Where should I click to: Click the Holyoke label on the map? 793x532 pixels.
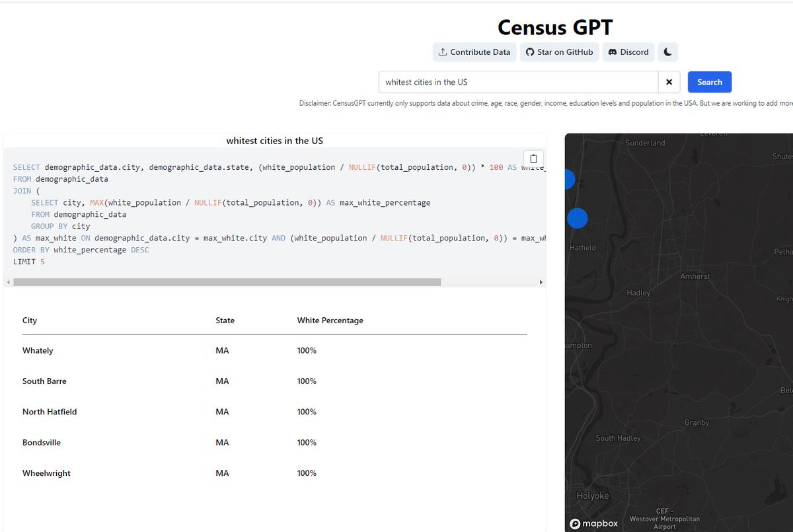pos(592,496)
